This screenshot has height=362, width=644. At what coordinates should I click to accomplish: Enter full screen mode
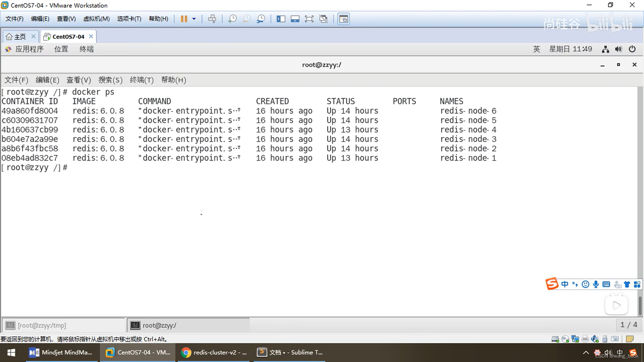pyautogui.click(x=309, y=19)
